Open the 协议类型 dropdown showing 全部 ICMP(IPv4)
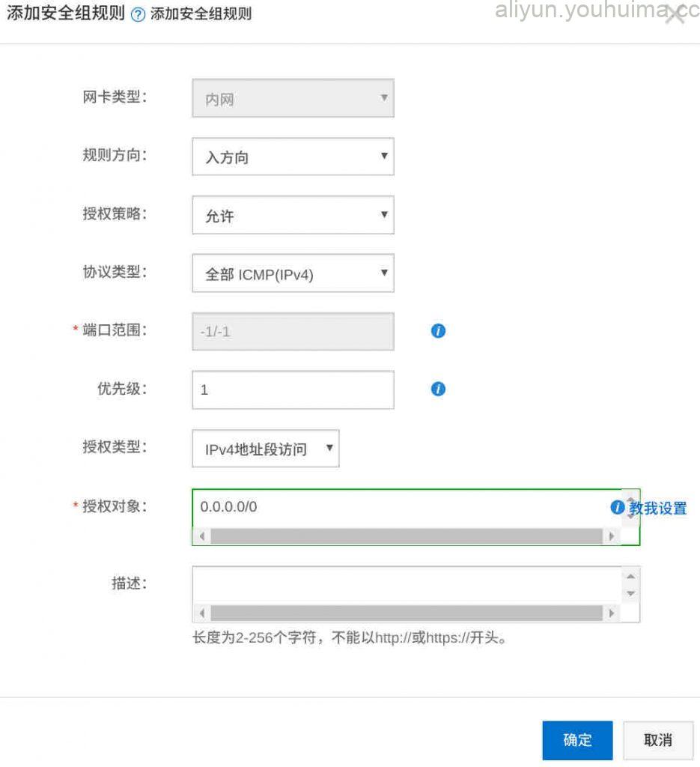700x767 pixels. (x=293, y=273)
